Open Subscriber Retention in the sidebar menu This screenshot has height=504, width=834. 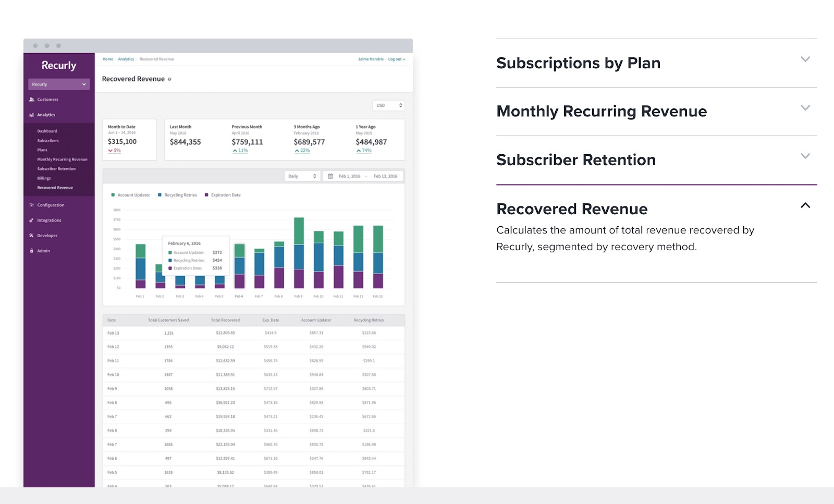coord(56,169)
